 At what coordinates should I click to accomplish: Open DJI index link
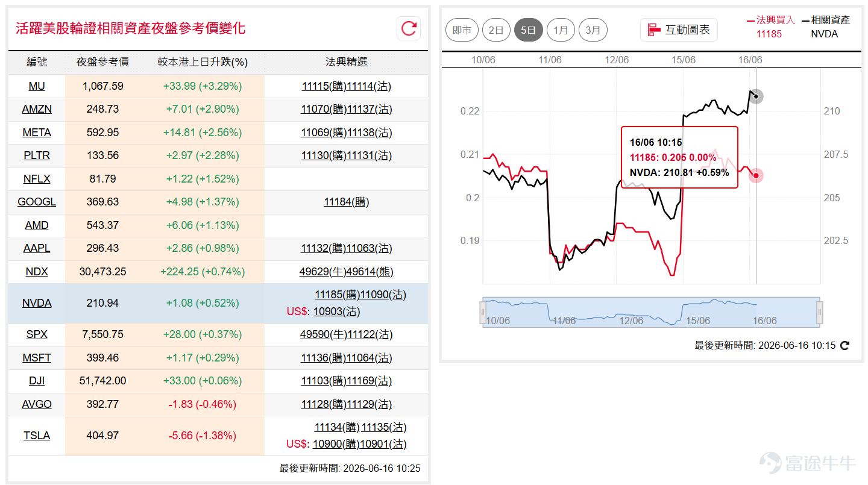37,381
